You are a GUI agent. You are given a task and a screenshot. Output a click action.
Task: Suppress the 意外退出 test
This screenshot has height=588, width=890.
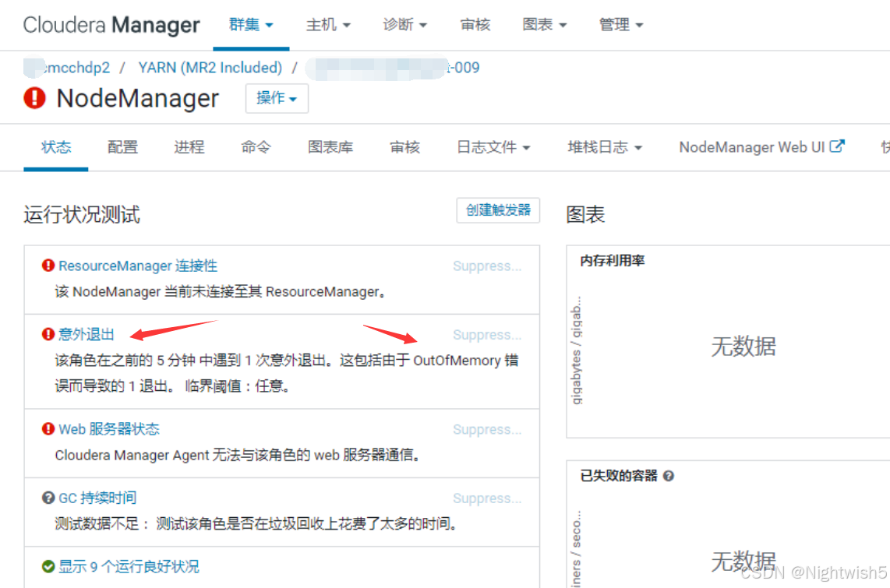[x=487, y=335]
